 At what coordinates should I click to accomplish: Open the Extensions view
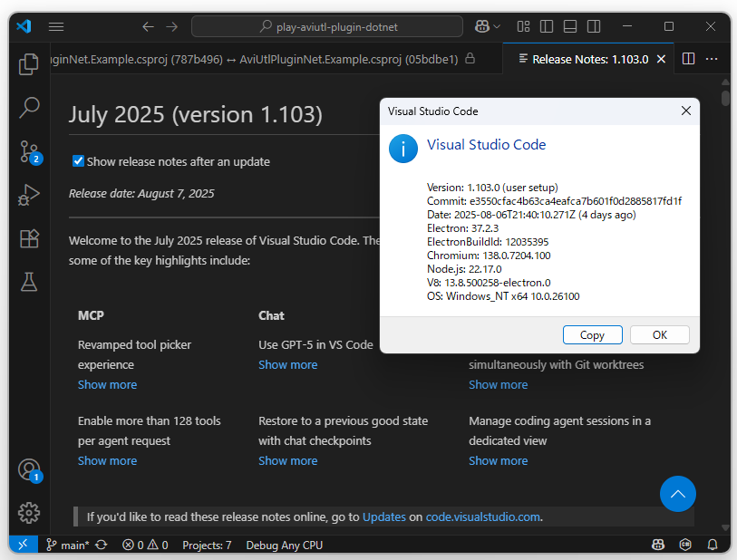coord(28,237)
